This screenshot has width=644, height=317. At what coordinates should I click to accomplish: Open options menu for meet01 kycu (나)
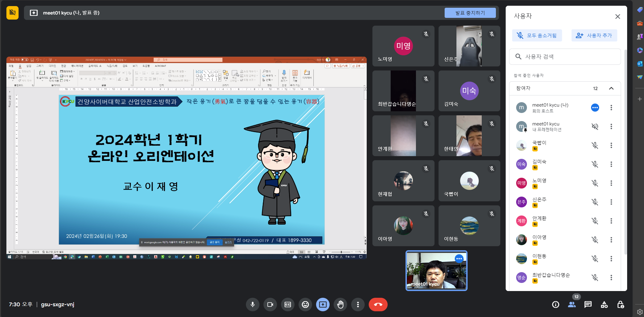[x=611, y=108]
